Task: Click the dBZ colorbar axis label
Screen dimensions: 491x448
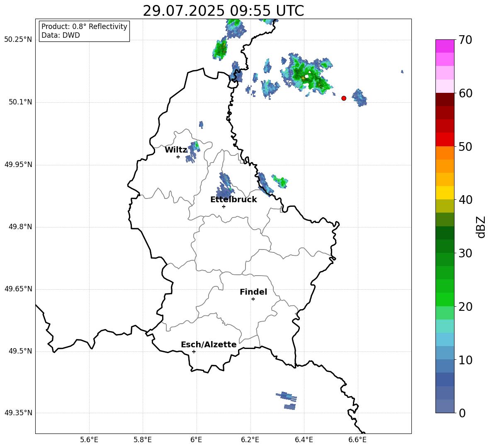Action: pos(481,227)
